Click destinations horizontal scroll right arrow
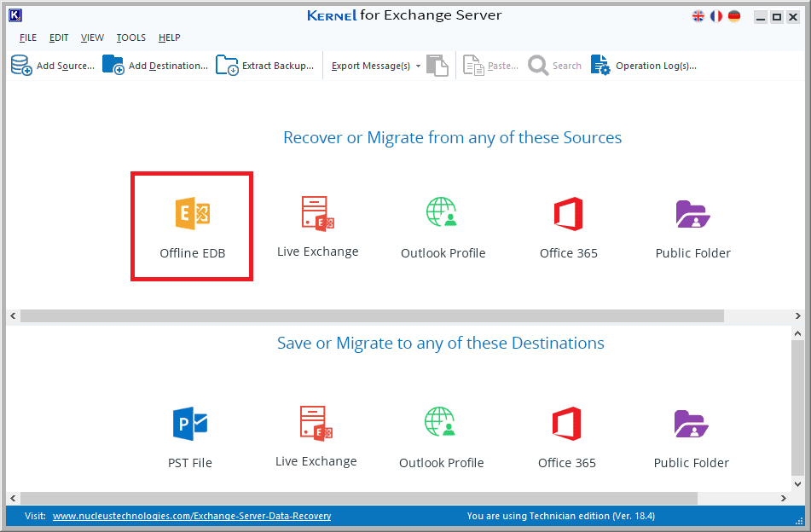The height and width of the screenshot is (532, 811). pyautogui.click(x=784, y=499)
